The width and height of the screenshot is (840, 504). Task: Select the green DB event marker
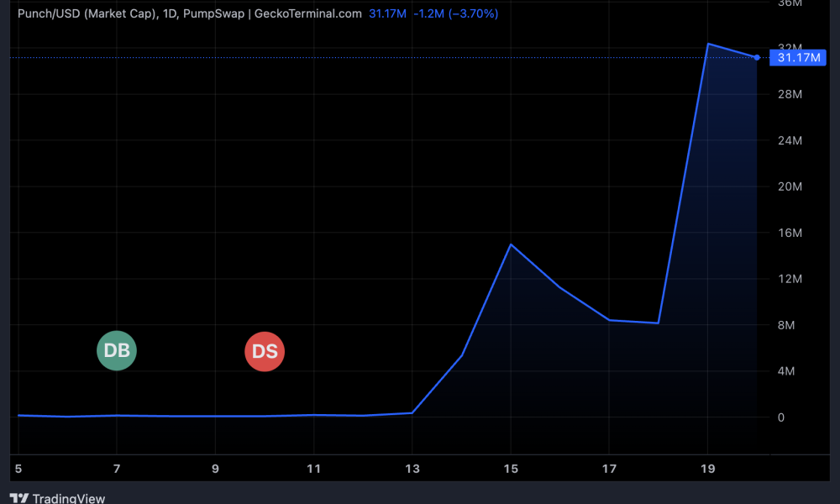point(117,350)
